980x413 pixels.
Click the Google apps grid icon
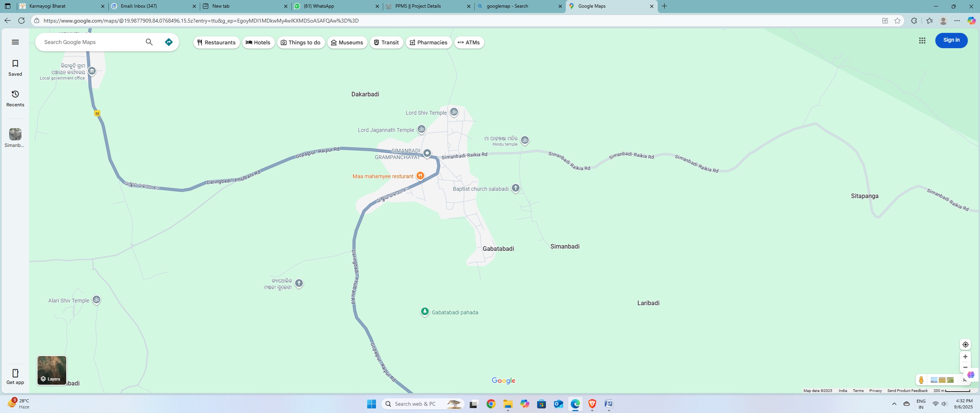click(922, 41)
